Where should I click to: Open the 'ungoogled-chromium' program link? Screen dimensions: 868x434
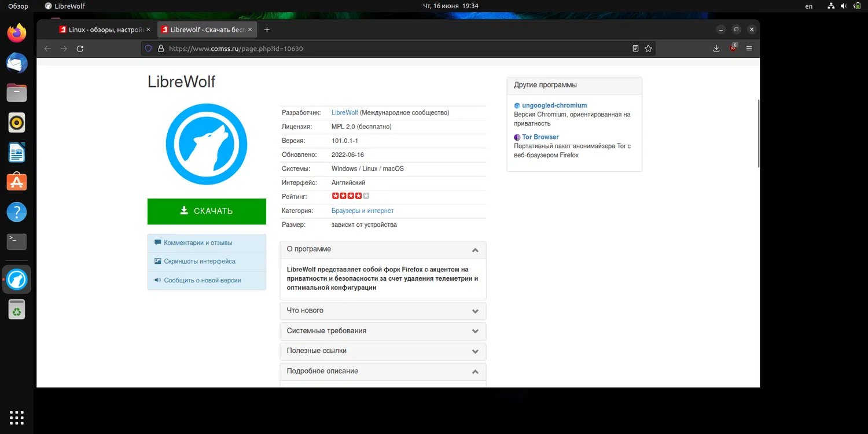coord(554,105)
